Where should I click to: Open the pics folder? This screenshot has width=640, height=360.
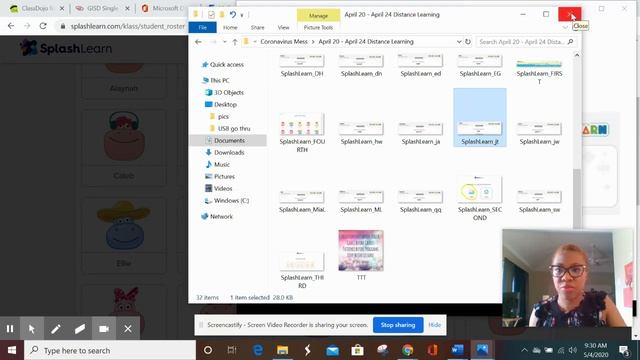tap(223, 116)
